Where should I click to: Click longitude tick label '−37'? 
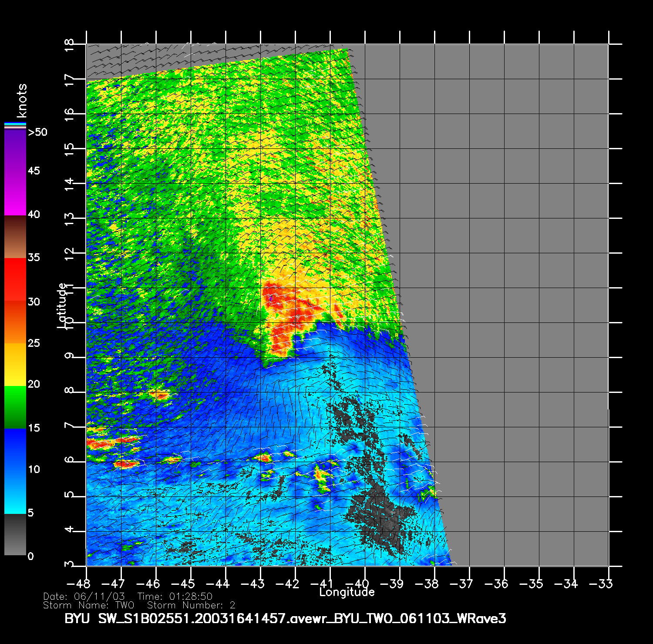tap(461, 584)
